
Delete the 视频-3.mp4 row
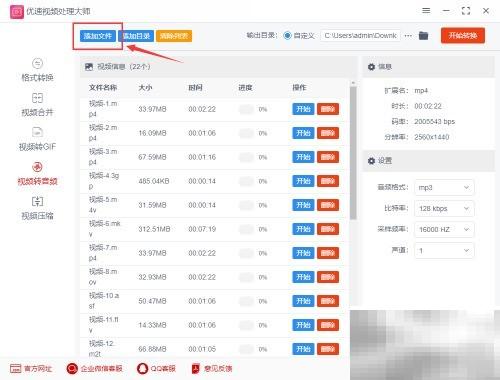click(328, 157)
